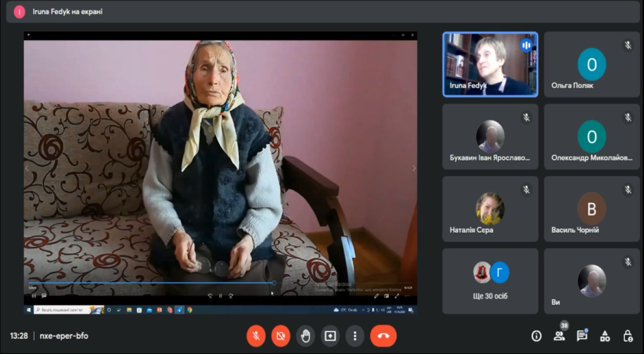Image resolution: width=644 pixels, height=354 pixels.
Task: Click the Iruna Fedyk на екрані banner text
Action: click(68, 12)
